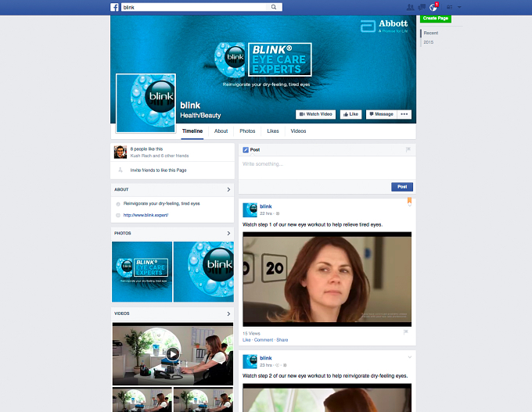Click the 'Health/Beauty' category text
532x412 pixels.
click(x=200, y=115)
